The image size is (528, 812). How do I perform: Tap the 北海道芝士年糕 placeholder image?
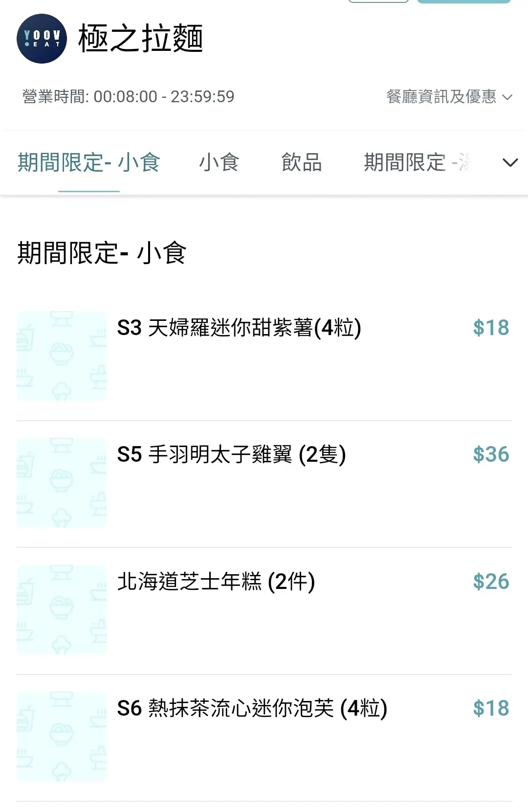pos(62,609)
